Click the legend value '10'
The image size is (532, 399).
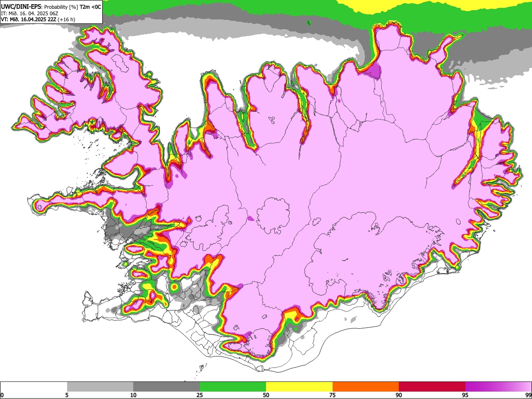[133, 395]
